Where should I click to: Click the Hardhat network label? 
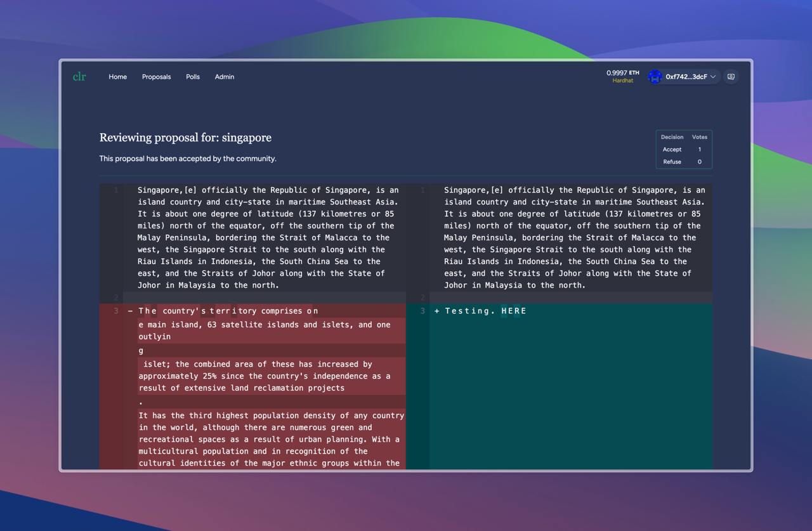click(x=623, y=81)
